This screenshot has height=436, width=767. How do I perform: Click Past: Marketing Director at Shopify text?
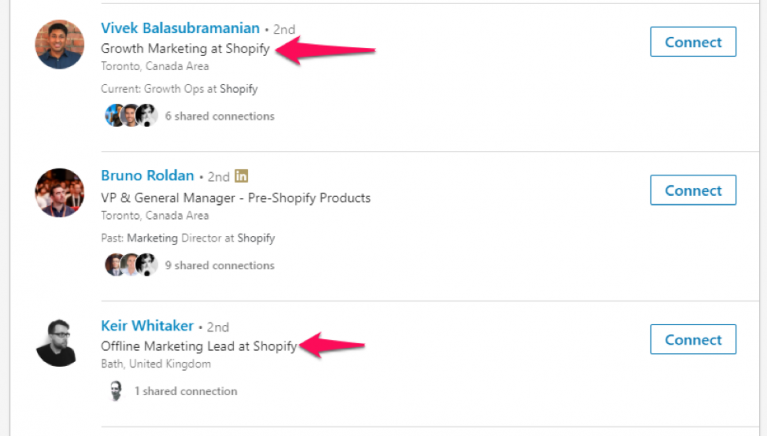click(x=188, y=238)
